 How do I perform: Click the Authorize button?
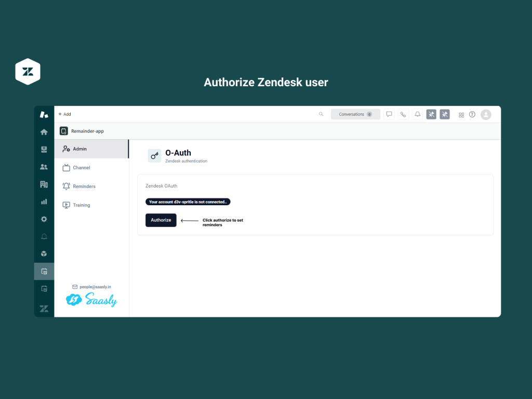[161, 220]
